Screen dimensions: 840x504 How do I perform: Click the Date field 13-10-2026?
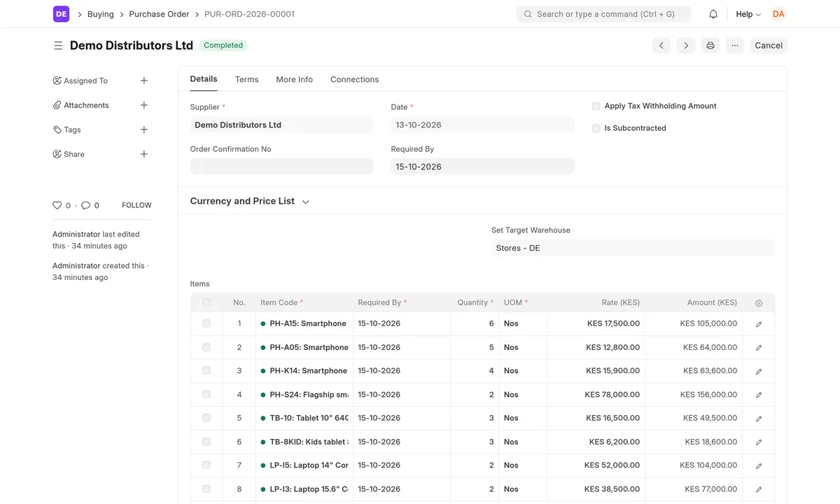[482, 125]
